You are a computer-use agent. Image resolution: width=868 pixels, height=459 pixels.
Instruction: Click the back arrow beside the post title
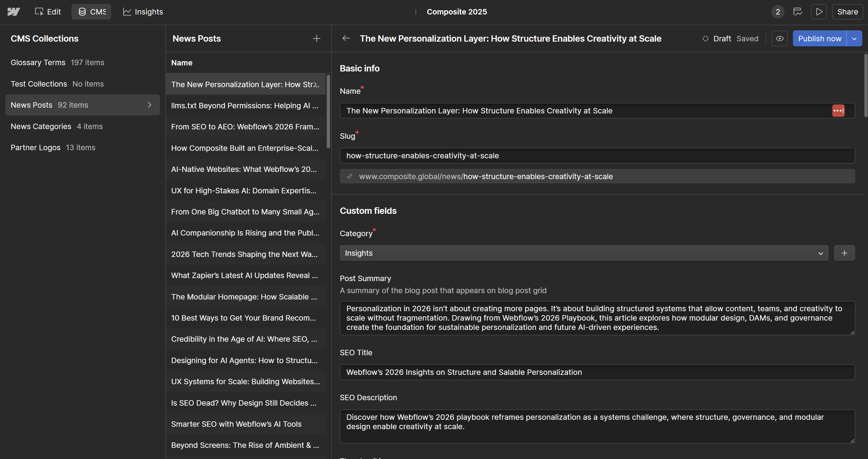click(346, 38)
